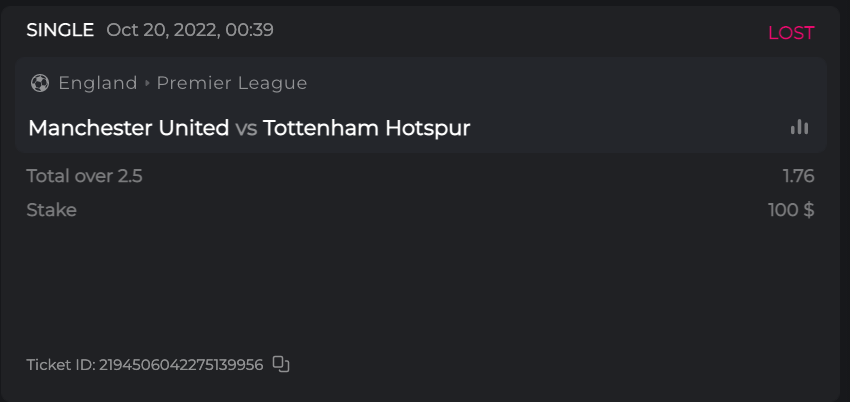Open match statistics bar chart icon

[x=799, y=127]
